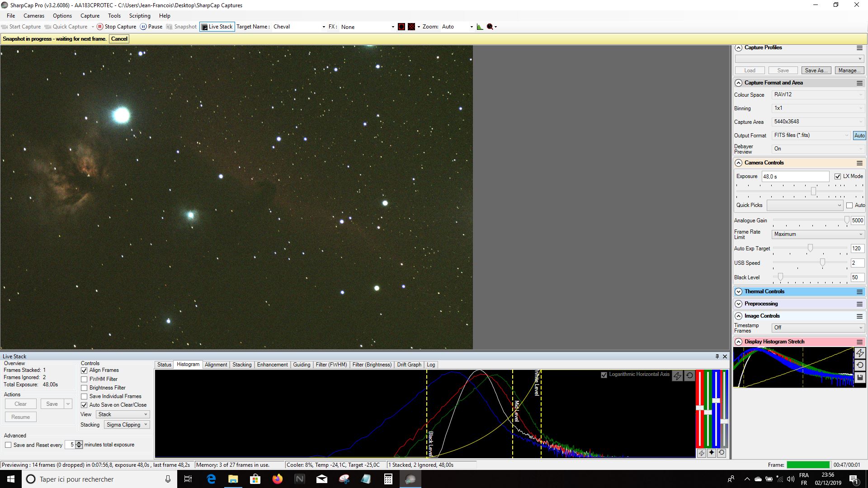Image resolution: width=868 pixels, height=488 pixels.
Task: Enable Save Individual Frames checkbox
Action: tap(84, 396)
